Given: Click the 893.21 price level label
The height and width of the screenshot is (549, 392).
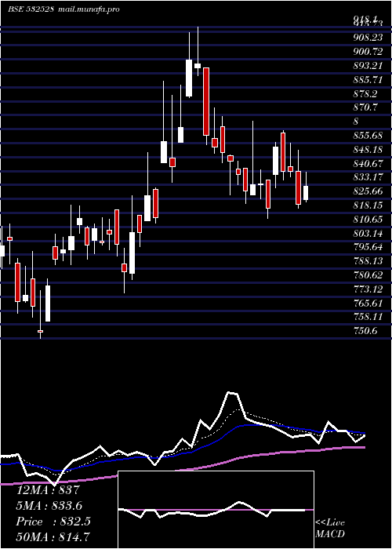Looking at the screenshot, I should click(367, 66).
